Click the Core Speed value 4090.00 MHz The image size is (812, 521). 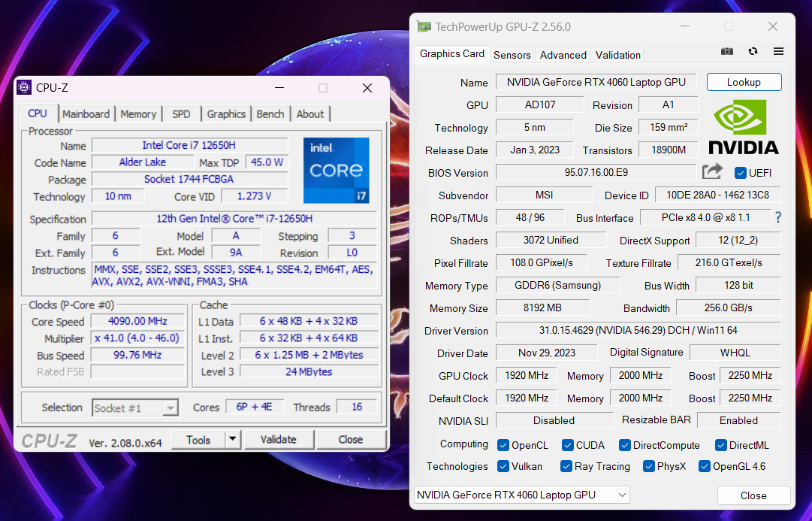pos(137,321)
